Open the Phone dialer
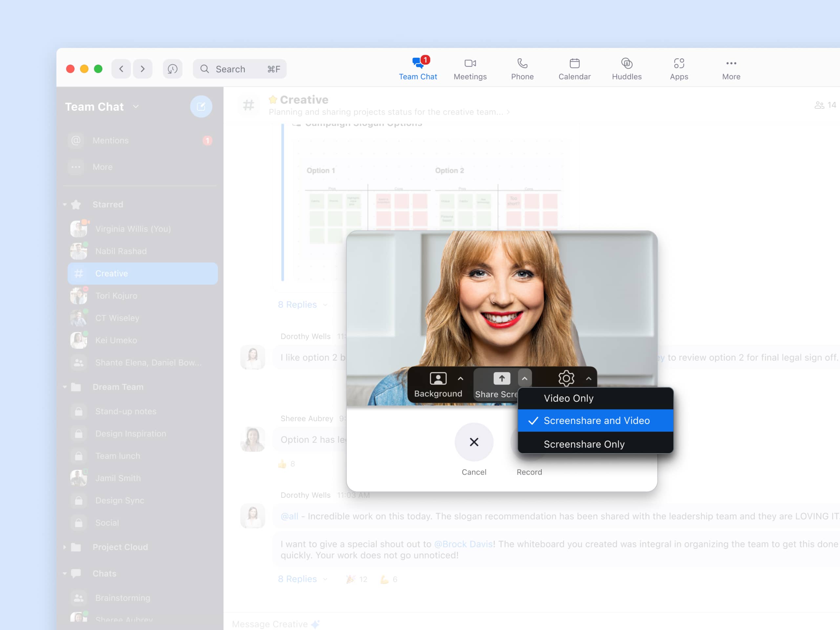Image resolution: width=840 pixels, height=630 pixels. click(x=522, y=69)
